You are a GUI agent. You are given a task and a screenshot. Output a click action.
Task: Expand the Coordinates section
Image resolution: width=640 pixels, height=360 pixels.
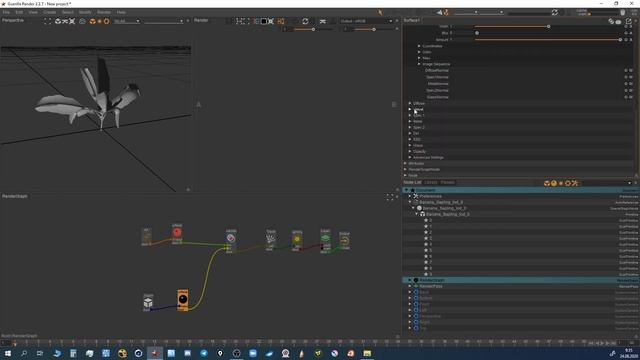pyautogui.click(x=419, y=46)
